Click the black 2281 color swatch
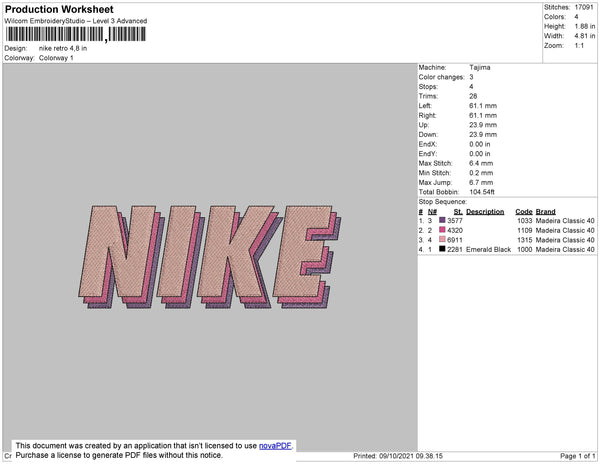This screenshot has height=464, width=600. point(442,249)
